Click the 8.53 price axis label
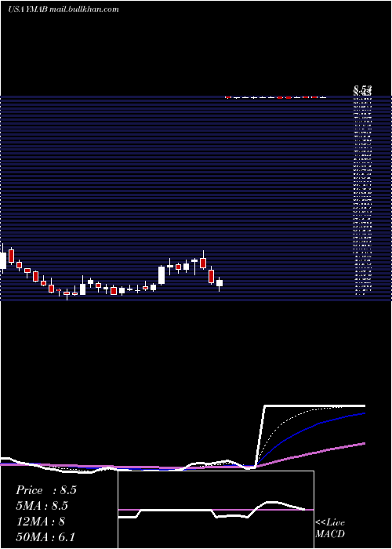 click(x=362, y=89)
